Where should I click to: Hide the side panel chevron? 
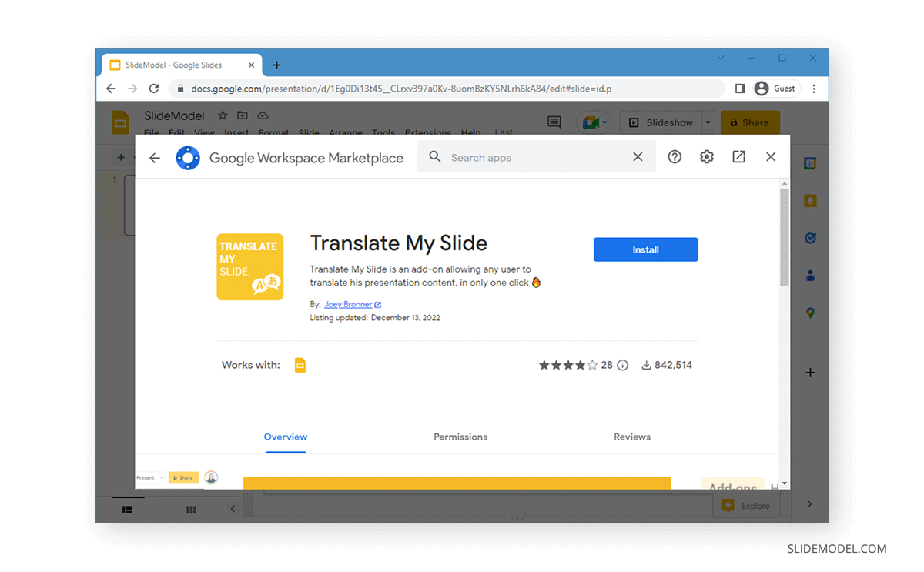point(810,504)
